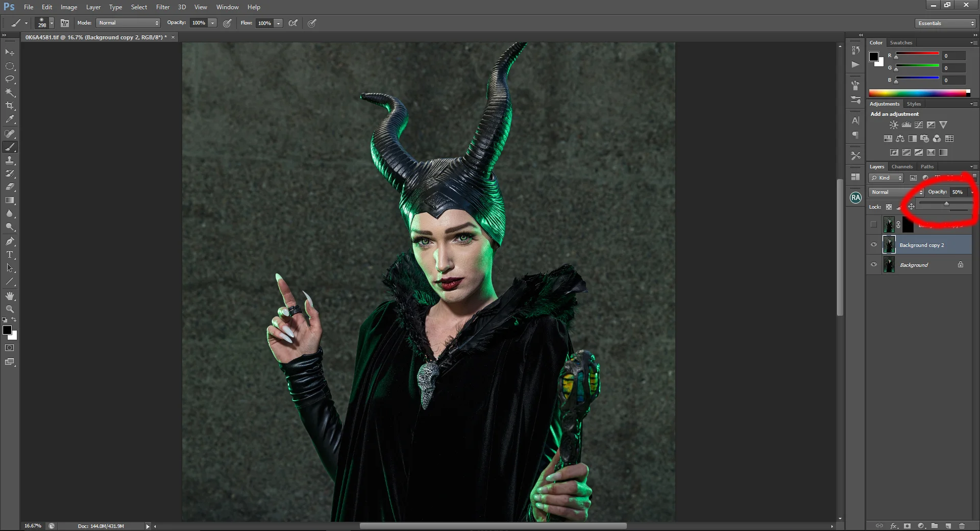Select the Hand tool
Viewport: 980px width, 531px height.
pyautogui.click(x=10, y=296)
